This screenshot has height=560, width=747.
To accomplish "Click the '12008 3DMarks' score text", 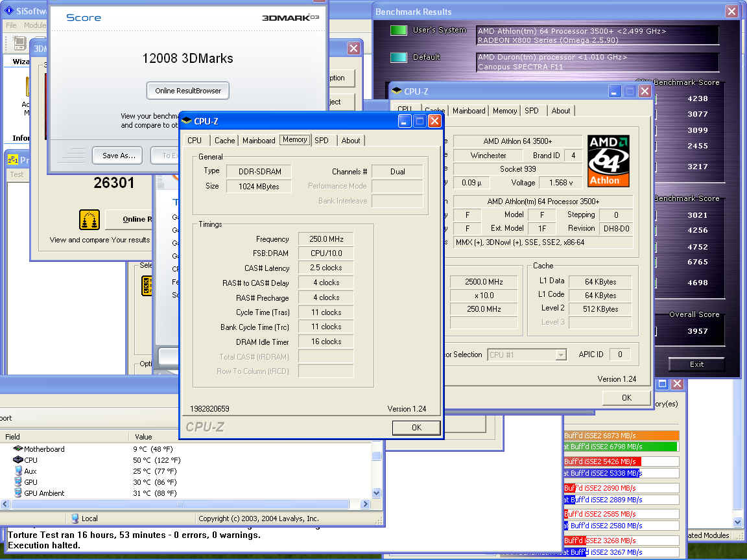I will click(x=187, y=58).
